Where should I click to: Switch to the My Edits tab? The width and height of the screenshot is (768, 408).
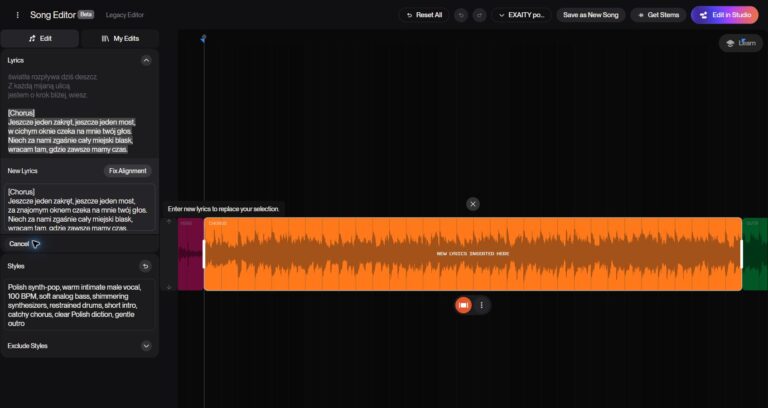pyautogui.click(x=120, y=38)
